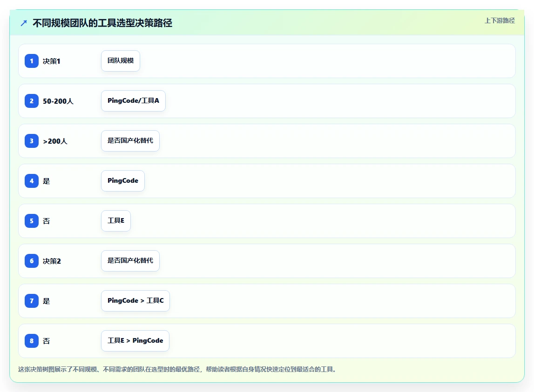Click the 工具E > PingCode chip
This screenshot has height=392, width=534.
click(x=135, y=341)
